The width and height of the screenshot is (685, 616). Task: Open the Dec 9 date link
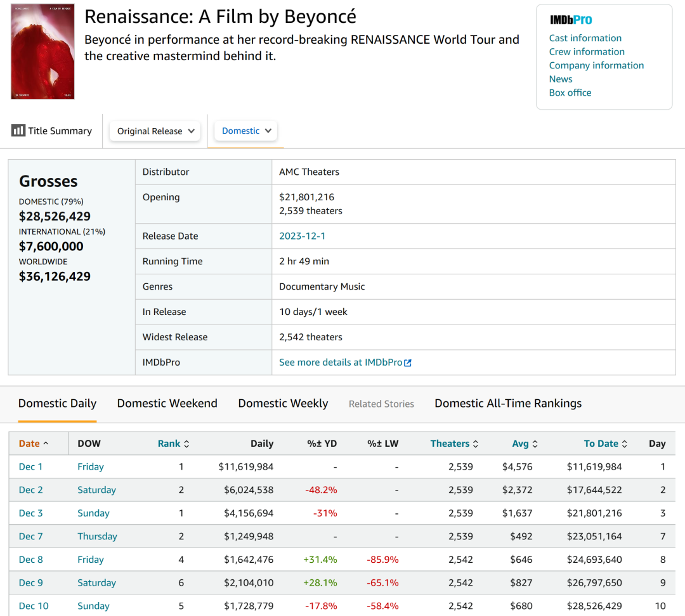coord(31,582)
